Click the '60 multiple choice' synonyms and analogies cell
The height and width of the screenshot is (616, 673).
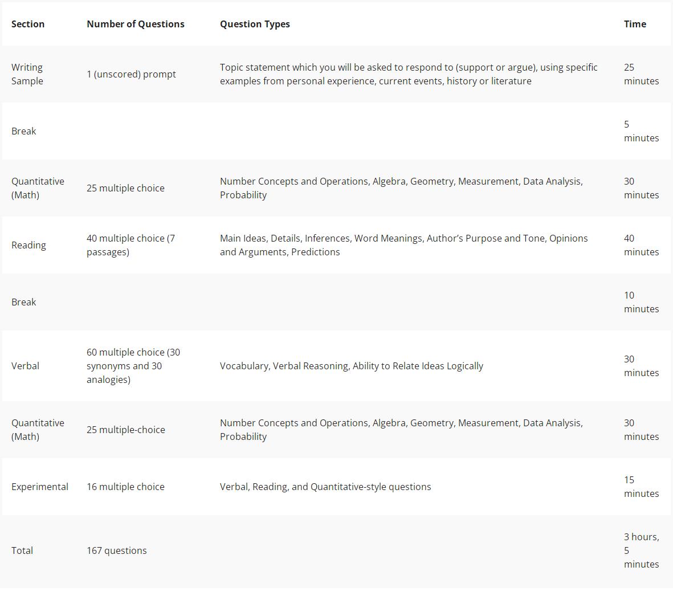tap(133, 366)
